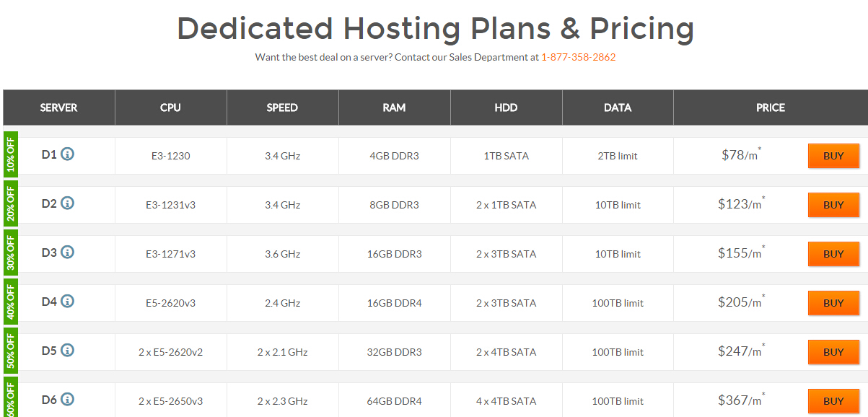This screenshot has width=868, height=417.
Task: Buy the D4 plan at $205/m
Action: (833, 303)
